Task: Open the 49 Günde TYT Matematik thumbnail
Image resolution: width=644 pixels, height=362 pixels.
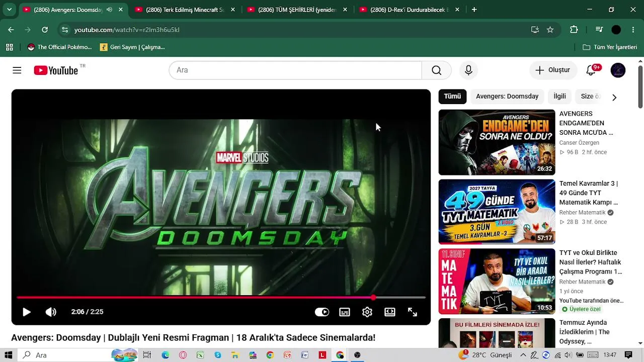Action: coord(497,212)
